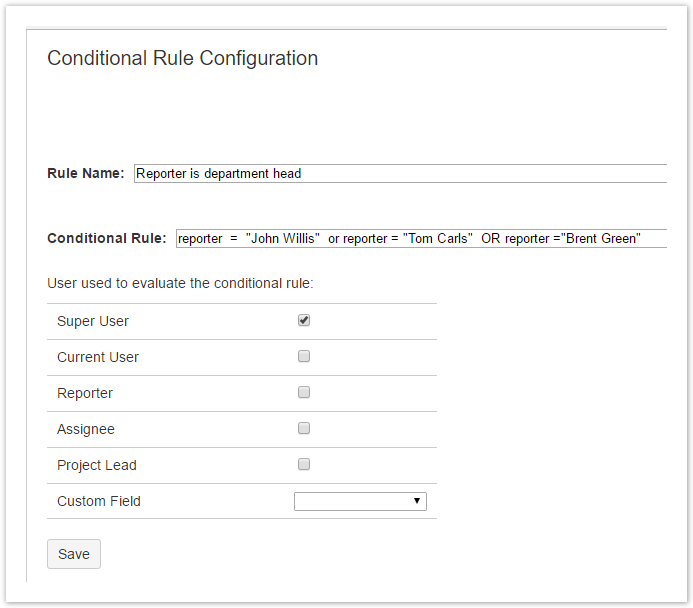The image size is (693, 608).
Task: Click the Super User row label
Action: [93, 321]
